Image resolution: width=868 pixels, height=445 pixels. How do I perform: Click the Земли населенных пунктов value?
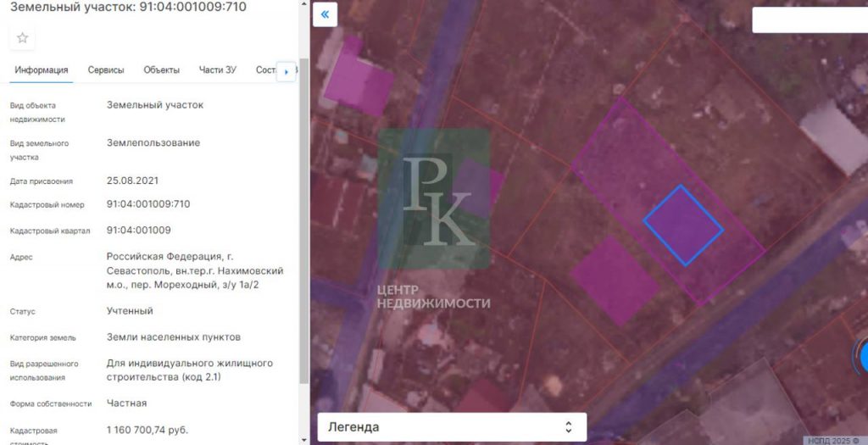click(173, 337)
